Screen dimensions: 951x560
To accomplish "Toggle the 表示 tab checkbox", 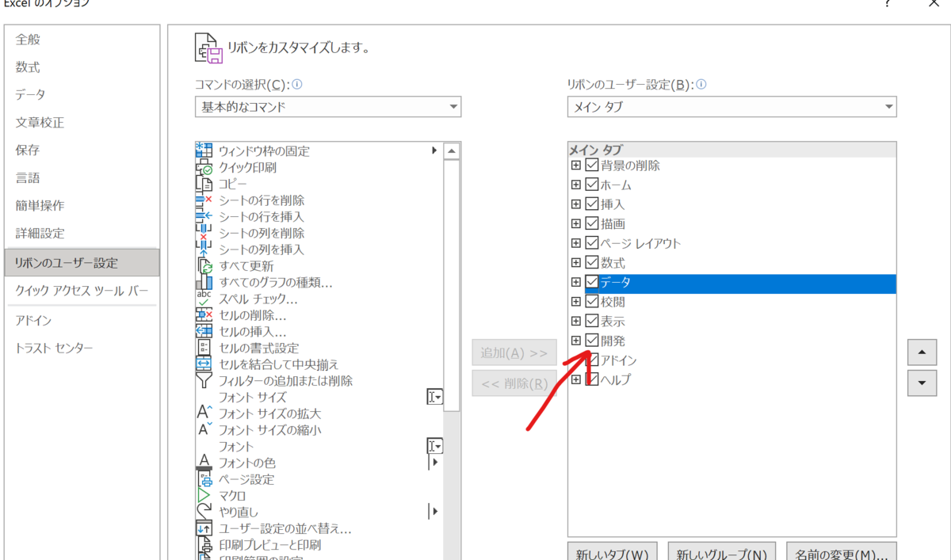I will (591, 321).
